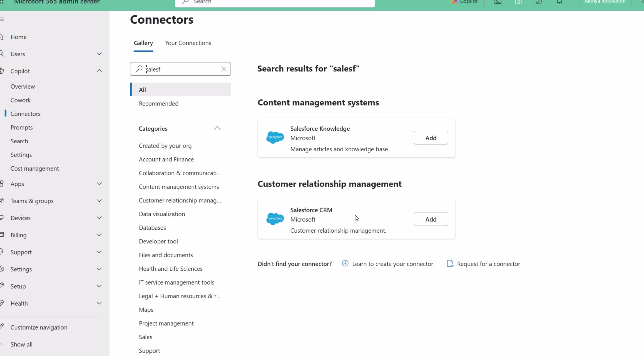Filter by Content management systems category
The image size is (644, 356).
point(179,187)
